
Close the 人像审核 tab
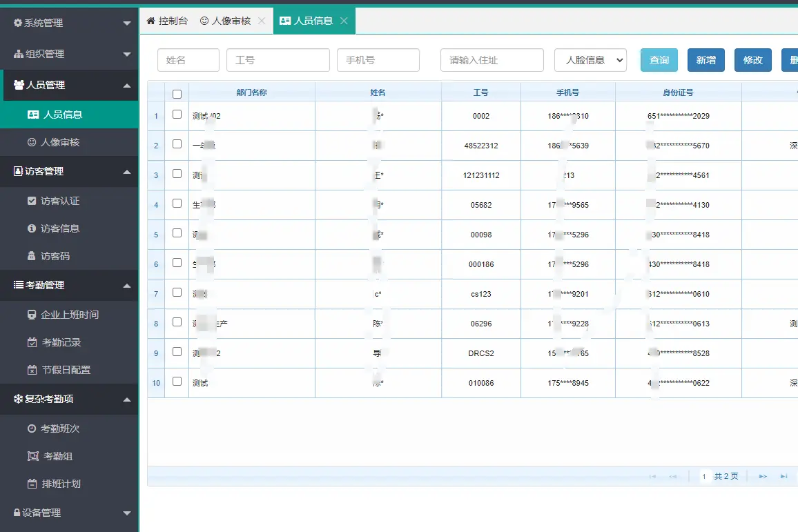(x=262, y=21)
